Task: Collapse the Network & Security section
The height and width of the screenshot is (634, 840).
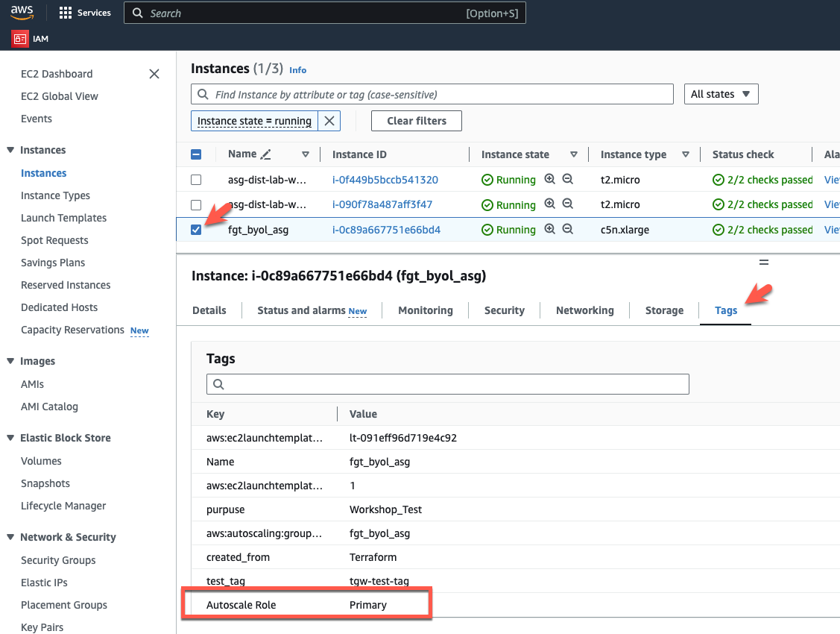Action: click(x=10, y=537)
